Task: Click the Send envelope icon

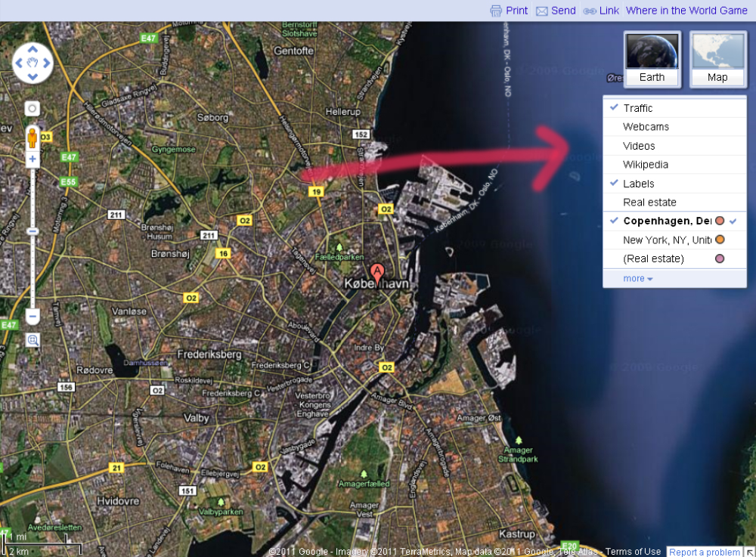Action: [x=541, y=11]
